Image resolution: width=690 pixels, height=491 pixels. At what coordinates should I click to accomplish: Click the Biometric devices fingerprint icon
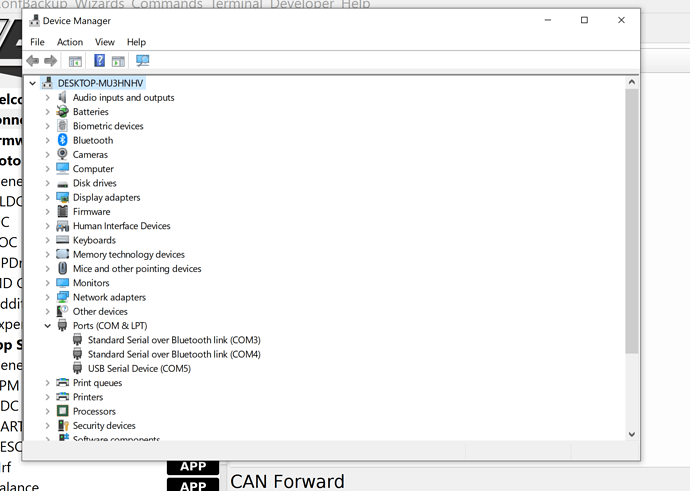[62, 126]
